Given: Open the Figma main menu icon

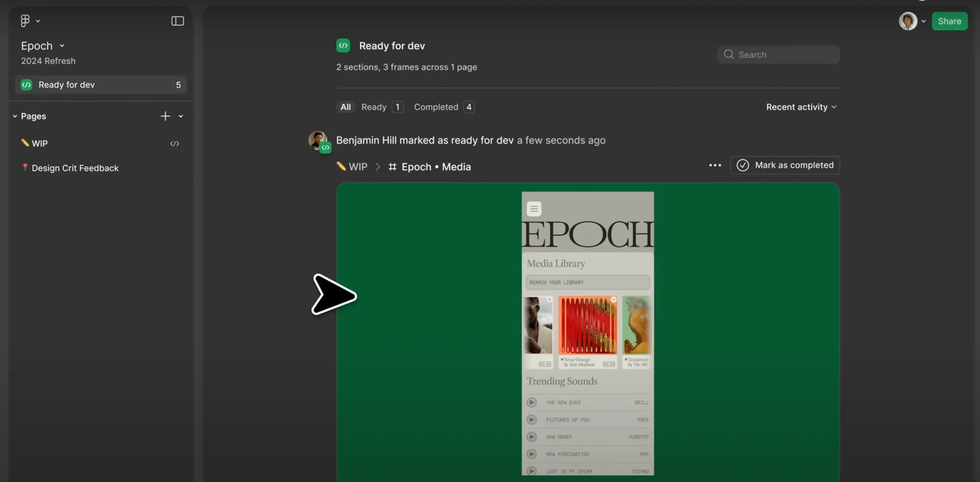Looking at the screenshot, I should pyautogui.click(x=25, y=21).
